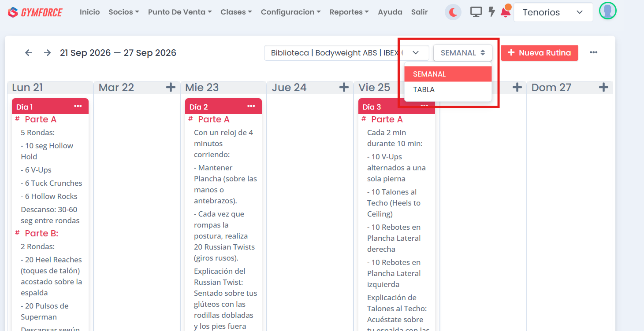Create a new routine with Nueva Rutina

(x=540, y=53)
